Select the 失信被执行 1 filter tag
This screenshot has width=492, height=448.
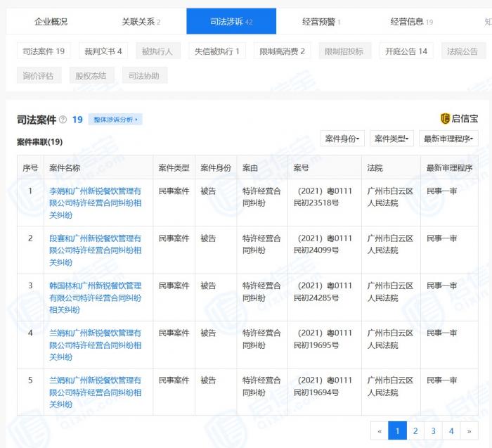coord(216,51)
